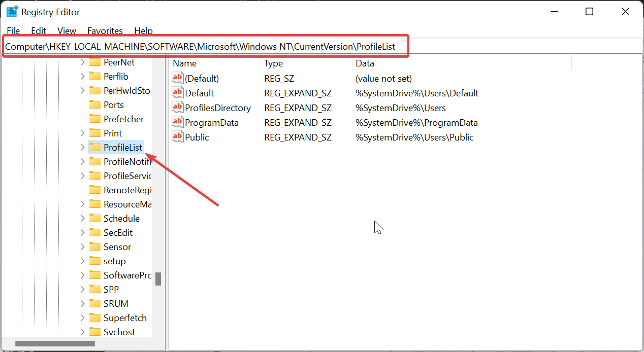Click the PerHwIdStor folder icon
Screen dimensions: 644x352
point(95,90)
